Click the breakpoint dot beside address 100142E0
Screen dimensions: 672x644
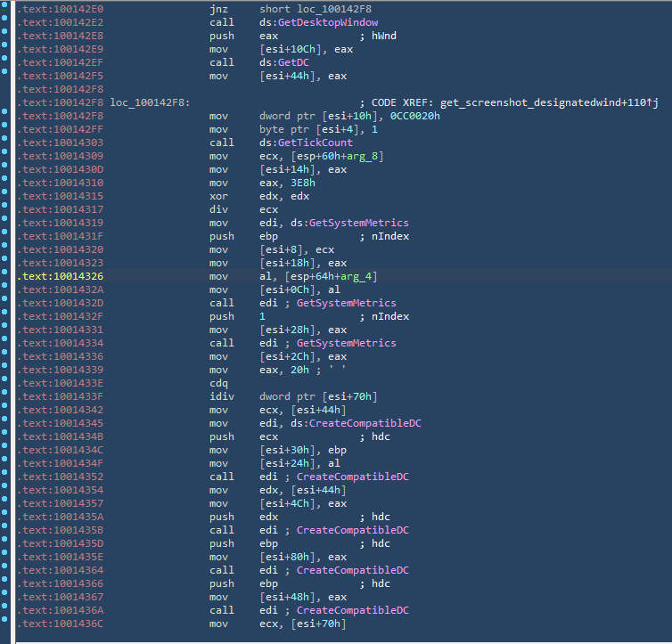point(6,9)
